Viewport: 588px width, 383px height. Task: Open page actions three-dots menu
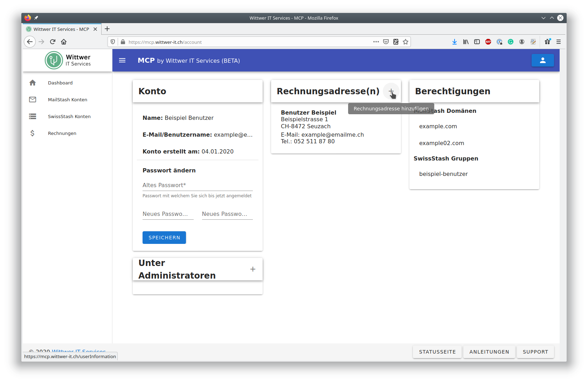(376, 42)
